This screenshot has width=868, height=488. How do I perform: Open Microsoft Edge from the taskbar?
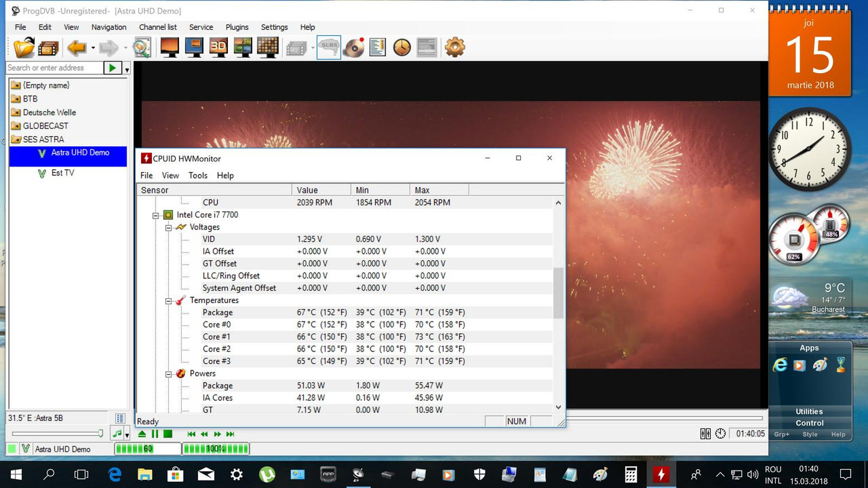pos(115,474)
